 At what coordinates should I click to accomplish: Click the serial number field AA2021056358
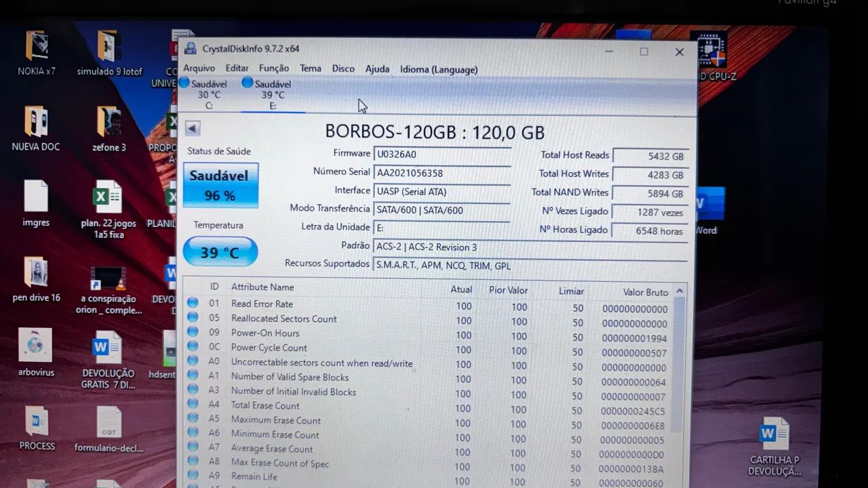coord(441,174)
